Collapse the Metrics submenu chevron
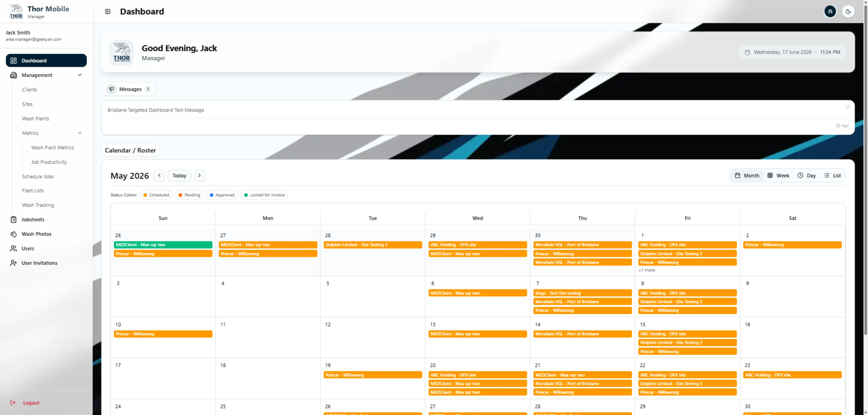Viewport: 868px width, 415px height. (x=80, y=133)
